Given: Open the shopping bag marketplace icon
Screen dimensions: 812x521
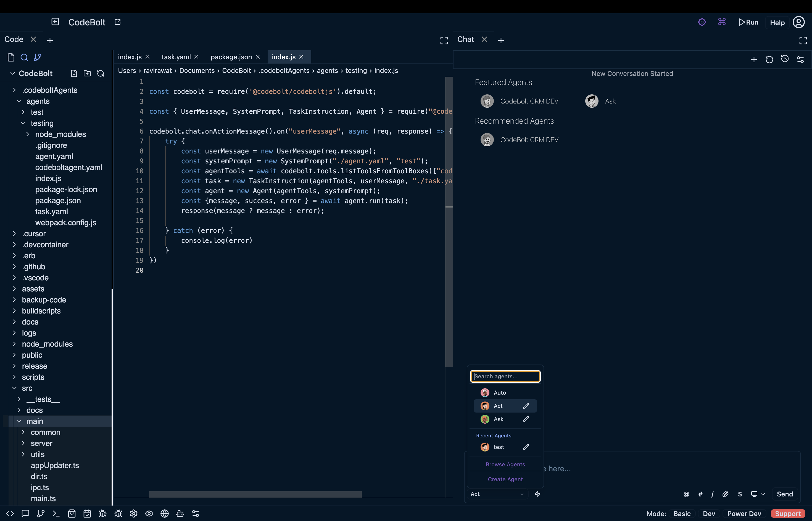Looking at the screenshot, I should click(x=72, y=514).
